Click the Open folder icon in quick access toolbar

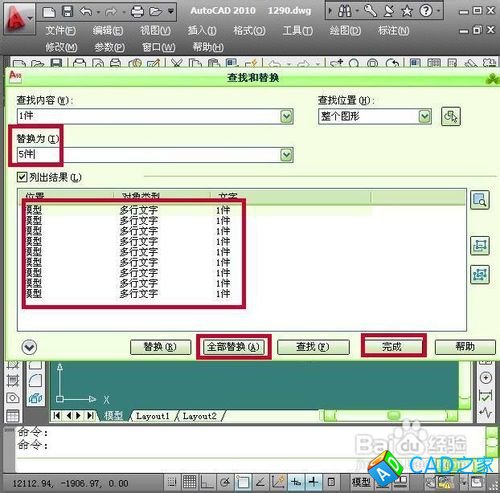tap(155, 12)
